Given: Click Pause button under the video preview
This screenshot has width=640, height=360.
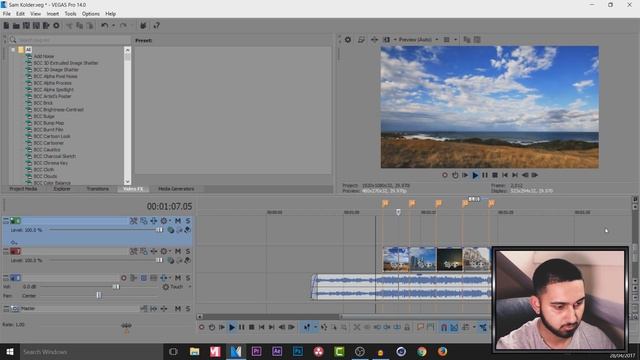Looking at the screenshot, I should tap(485, 175).
